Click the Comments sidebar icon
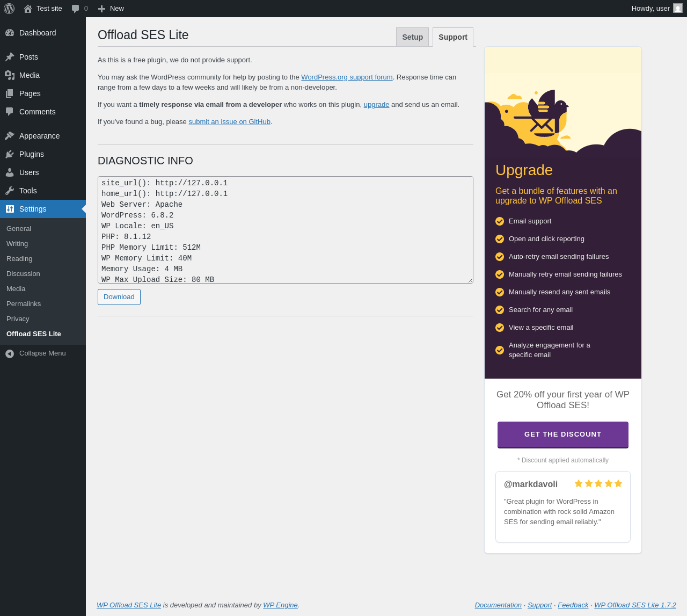Viewport: 687px width, 616px height. pos(10,112)
